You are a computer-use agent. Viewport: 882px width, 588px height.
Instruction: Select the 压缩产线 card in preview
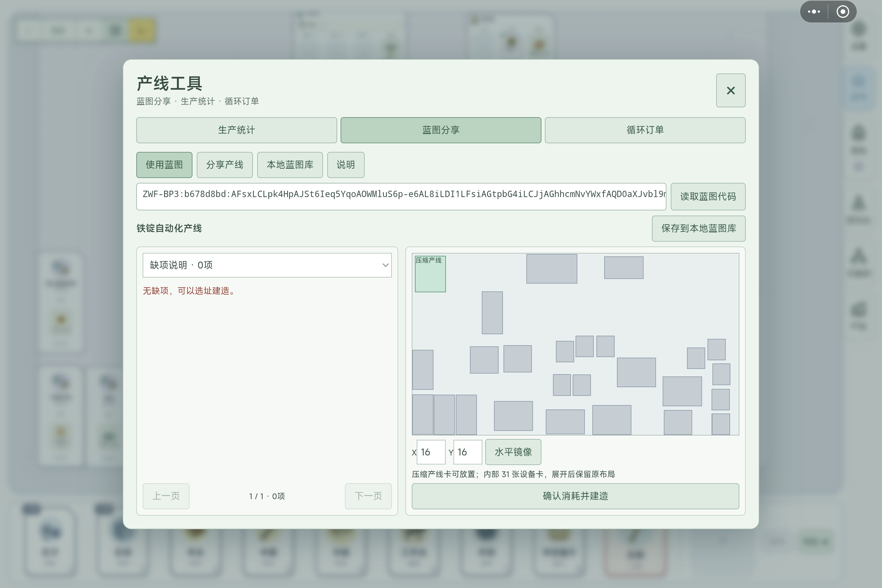tap(430, 274)
